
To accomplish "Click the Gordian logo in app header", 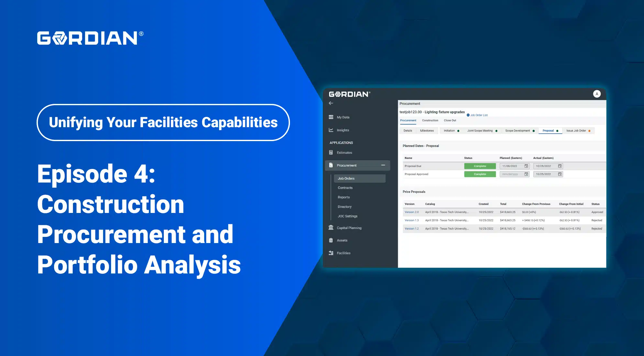I will (x=350, y=94).
